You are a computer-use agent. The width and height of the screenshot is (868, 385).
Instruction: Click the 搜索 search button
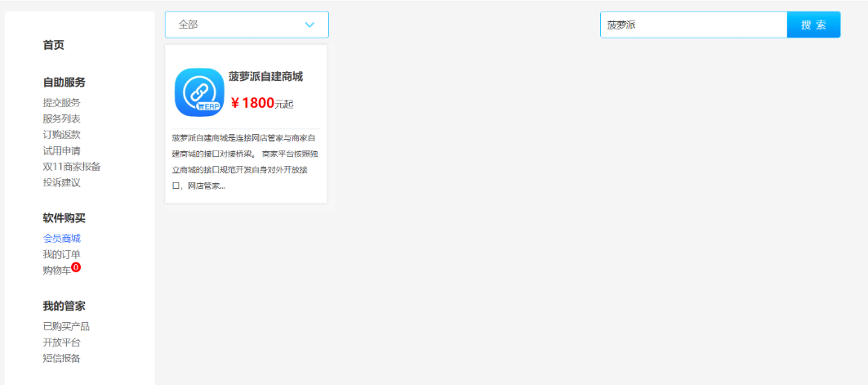(812, 25)
